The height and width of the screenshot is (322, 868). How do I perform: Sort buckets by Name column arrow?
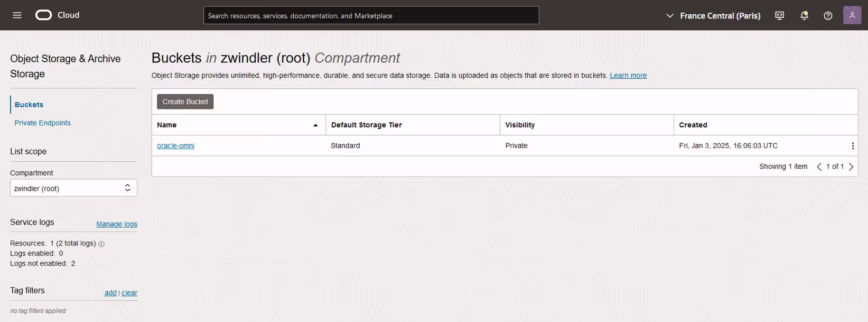coord(315,125)
